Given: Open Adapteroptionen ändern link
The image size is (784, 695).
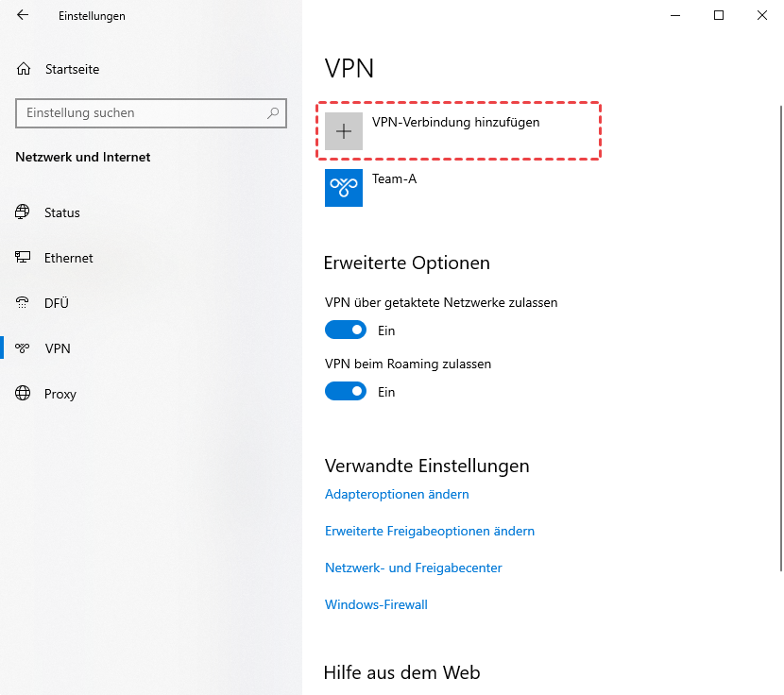Looking at the screenshot, I should (x=397, y=494).
